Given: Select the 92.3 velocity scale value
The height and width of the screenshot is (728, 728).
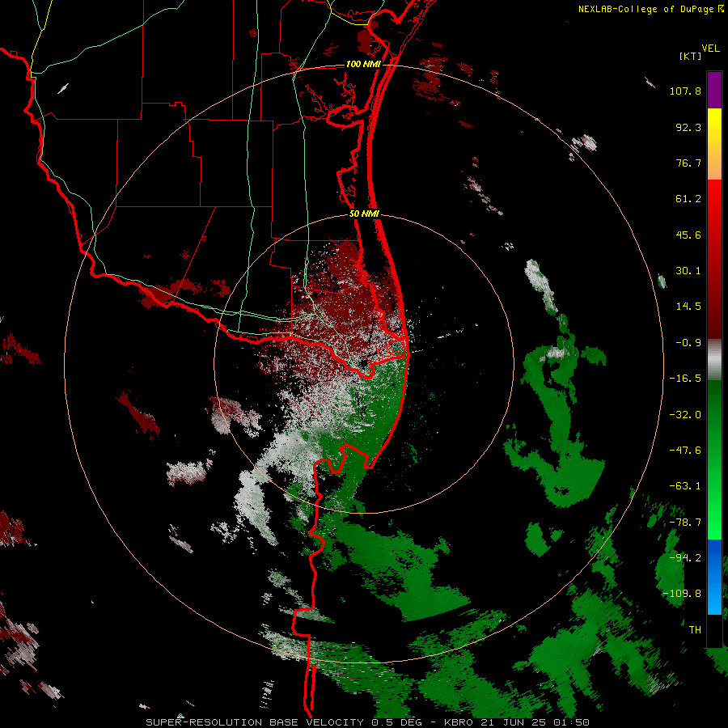Looking at the screenshot, I should (688, 127).
